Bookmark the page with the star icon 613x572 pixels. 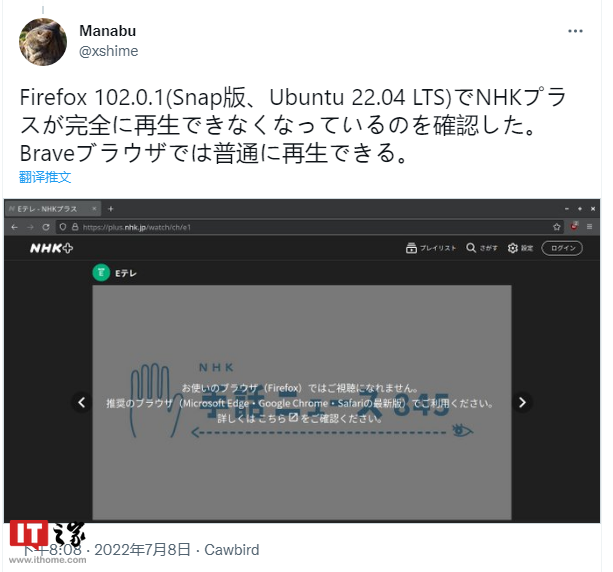[557, 227]
